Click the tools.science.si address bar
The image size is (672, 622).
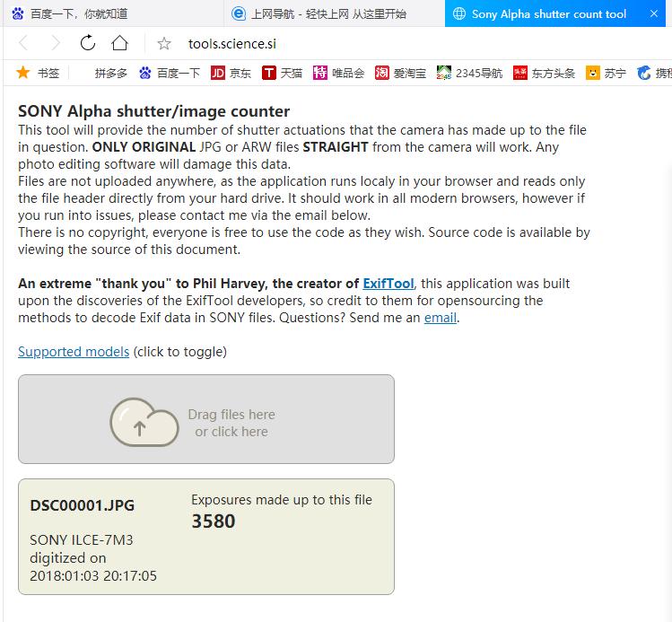(359, 44)
